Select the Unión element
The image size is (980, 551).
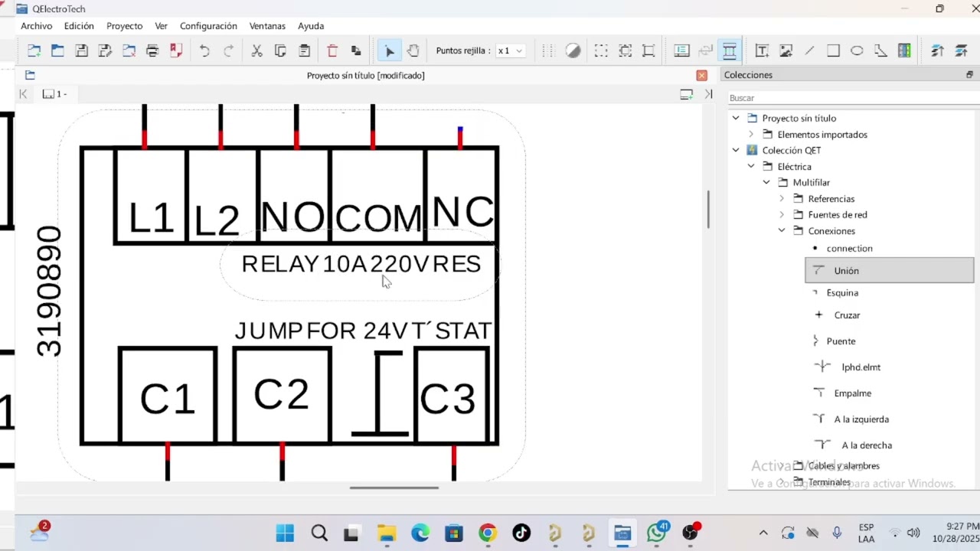pos(889,271)
